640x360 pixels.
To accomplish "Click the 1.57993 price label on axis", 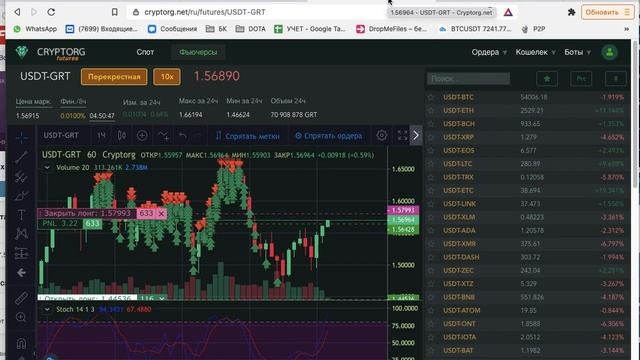I will 403,210.
